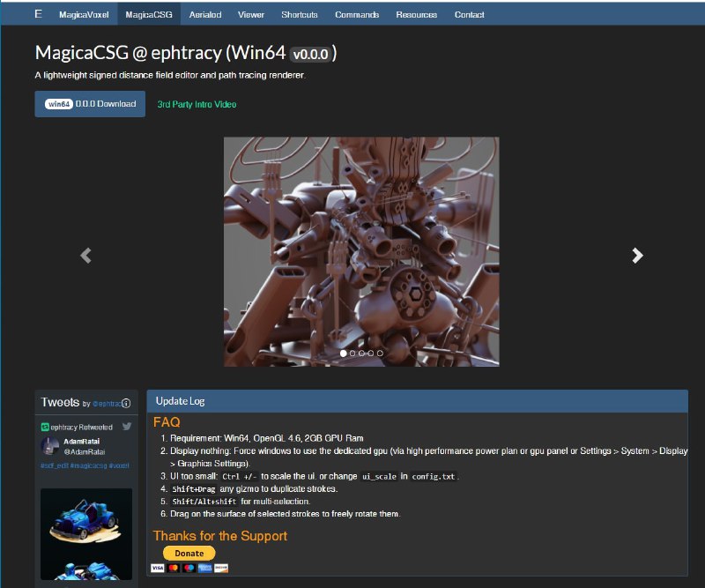The height and width of the screenshot is (588, 705).
Task: Click the 'ui_scale' code text
Action: pyautogui.click(x=379, y=476)
